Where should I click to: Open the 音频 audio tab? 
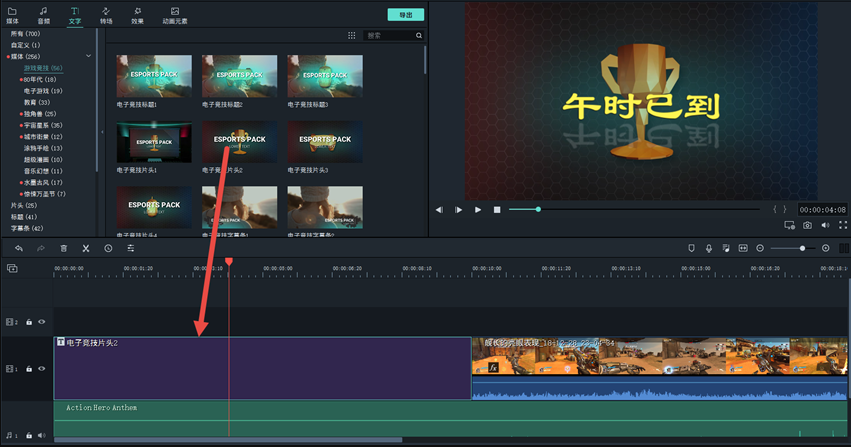point(44,15)
